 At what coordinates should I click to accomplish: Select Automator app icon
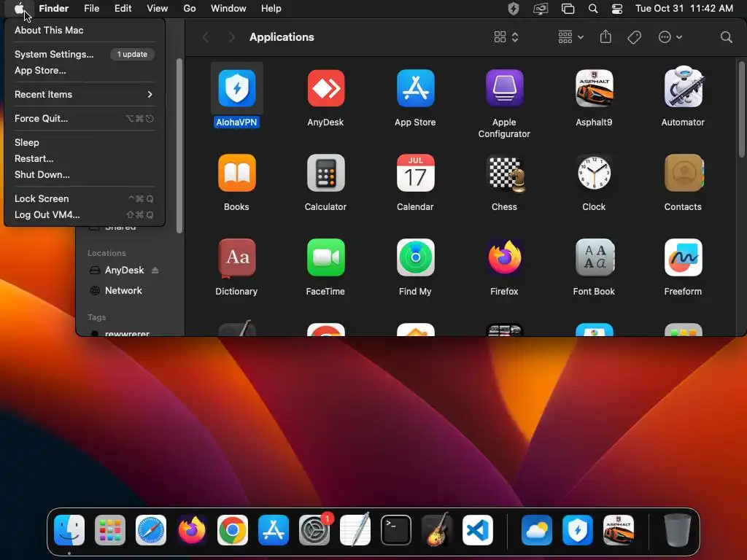tap(683, 88)
